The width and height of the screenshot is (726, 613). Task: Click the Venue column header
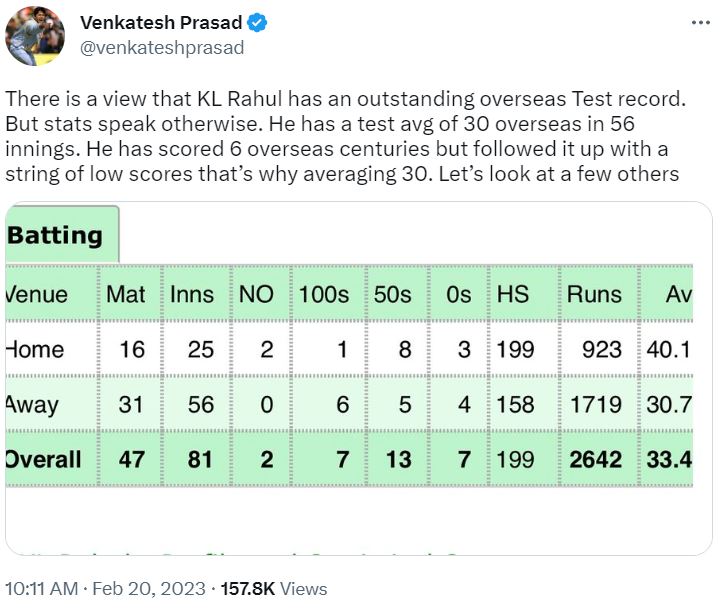tap(37, 294)
